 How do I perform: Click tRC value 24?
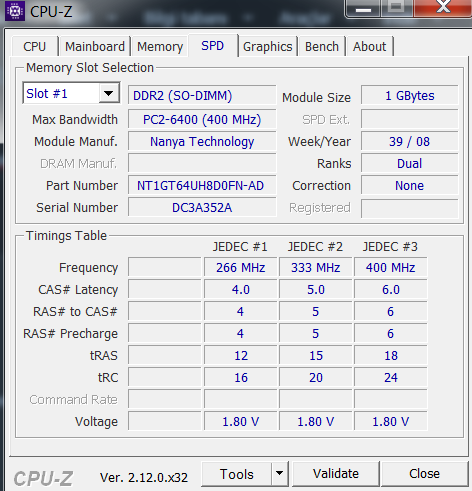coord(390,377)
